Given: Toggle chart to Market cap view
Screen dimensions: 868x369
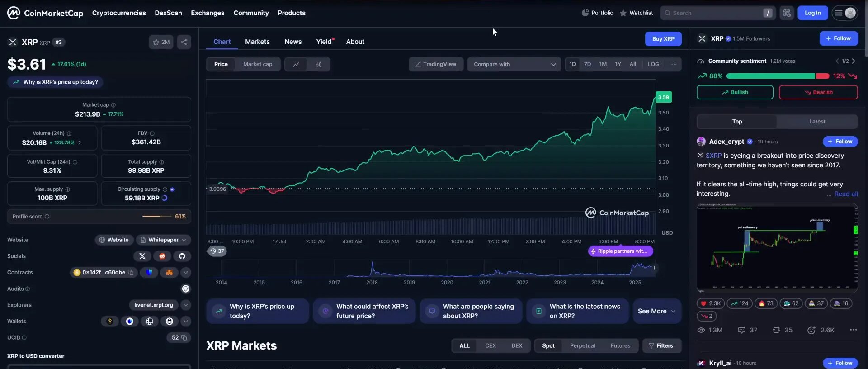Looking at the screenshot, I should 258,64.
